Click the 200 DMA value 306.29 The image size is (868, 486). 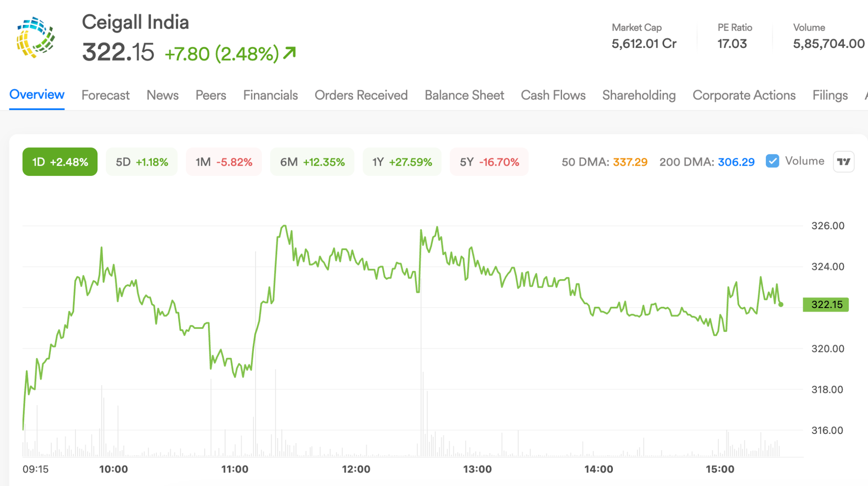click(x=736, y=162)
